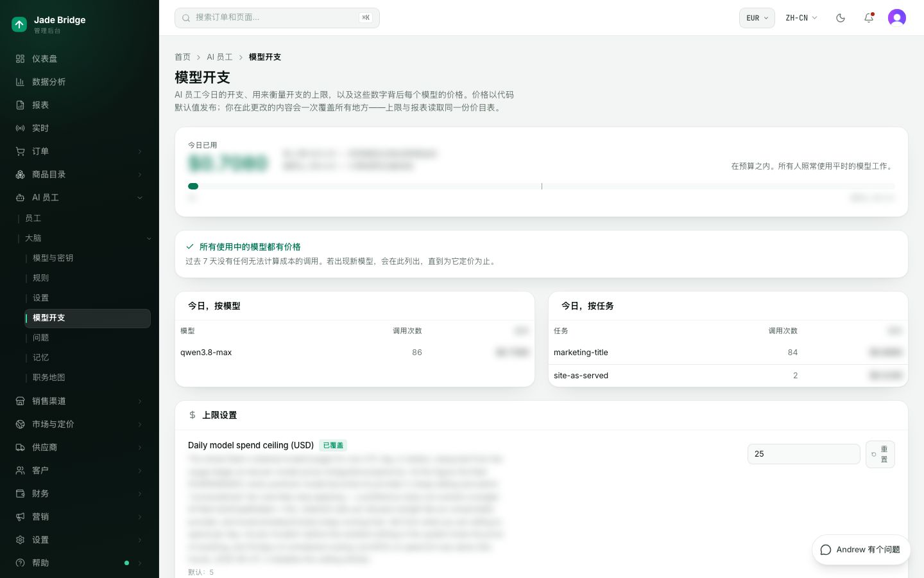Click the green check icon in model price notice
Image resolution: width=924 pixels, height=578 pixels.
(x=190, y=246)
